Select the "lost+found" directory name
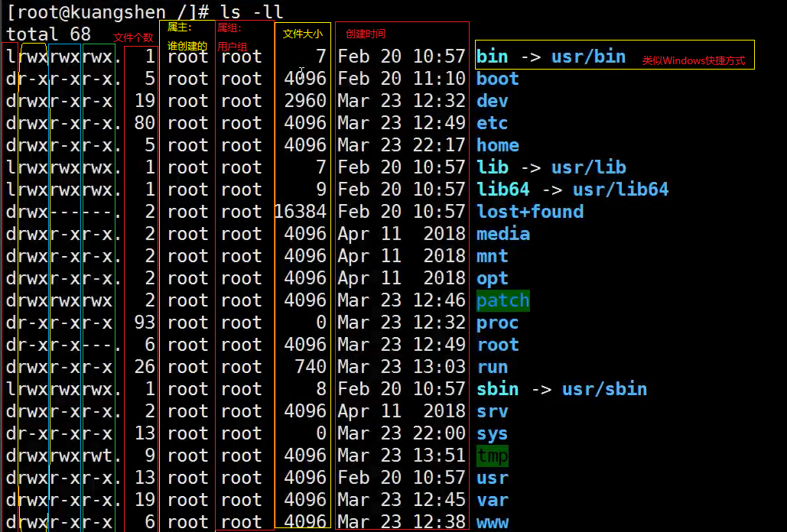Viewport: 787px width, 532px height. (530, 212)
